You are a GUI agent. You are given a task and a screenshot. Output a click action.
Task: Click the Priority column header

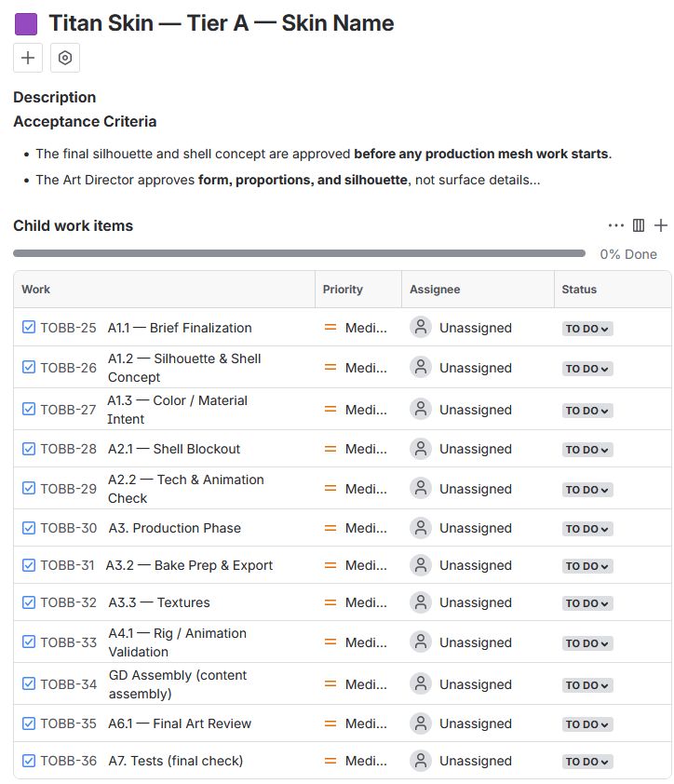(x=343, y=290)
